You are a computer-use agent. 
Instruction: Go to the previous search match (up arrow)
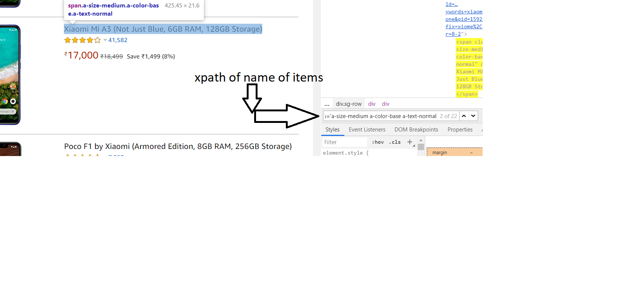(464, 116)
